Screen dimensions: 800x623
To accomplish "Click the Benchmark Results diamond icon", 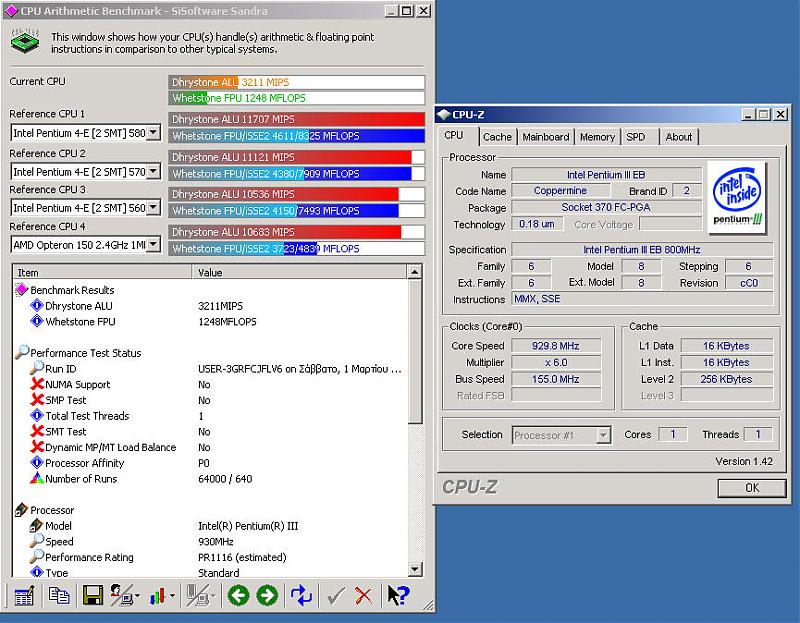I will [21, 290].
